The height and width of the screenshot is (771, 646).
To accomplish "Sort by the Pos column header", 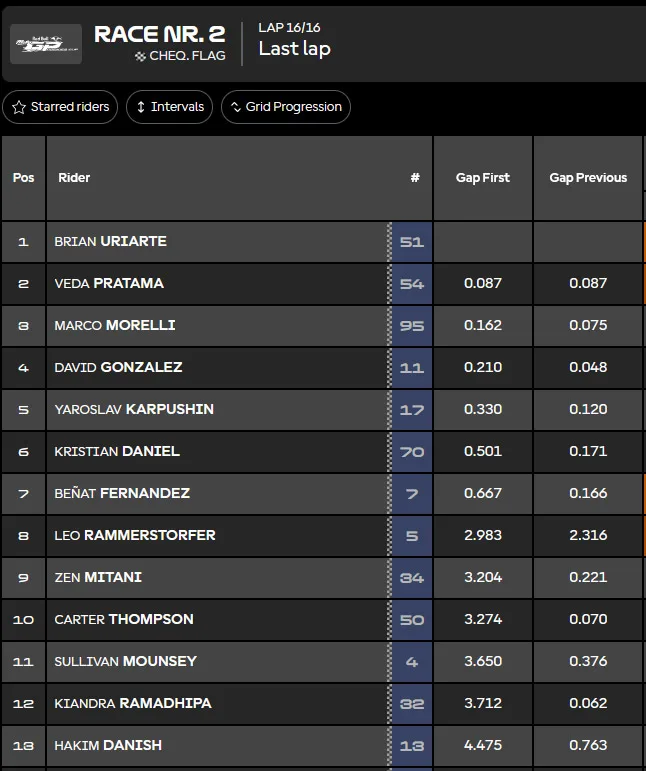I will pos(24,178).
